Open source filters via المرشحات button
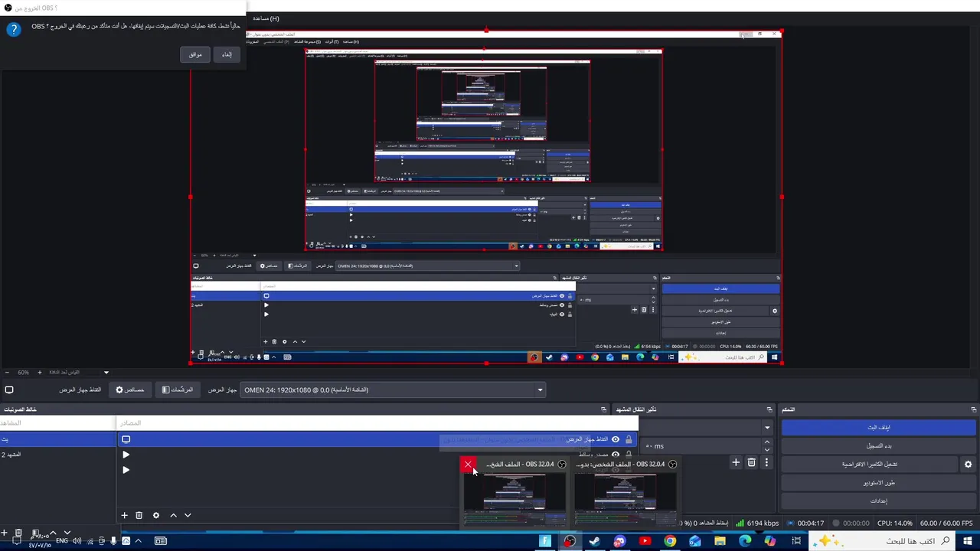The width and height of the screenshot is (980, 551). [x=178, y=390]
